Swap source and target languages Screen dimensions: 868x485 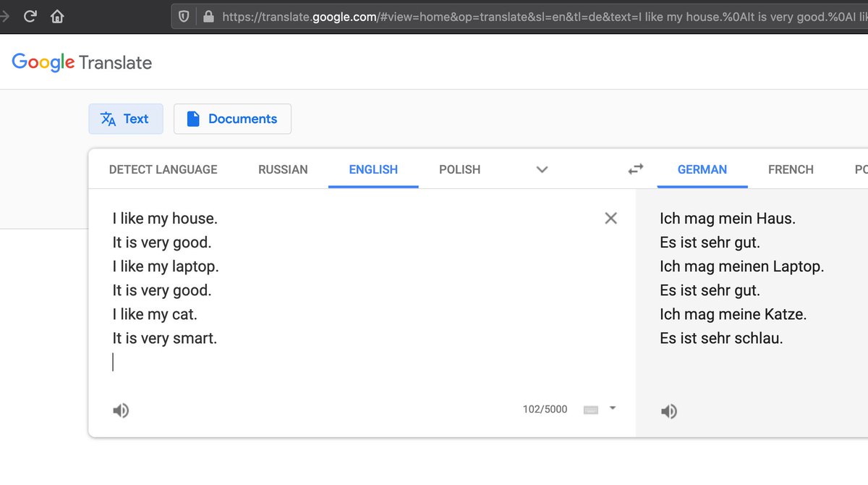[635, 169]
